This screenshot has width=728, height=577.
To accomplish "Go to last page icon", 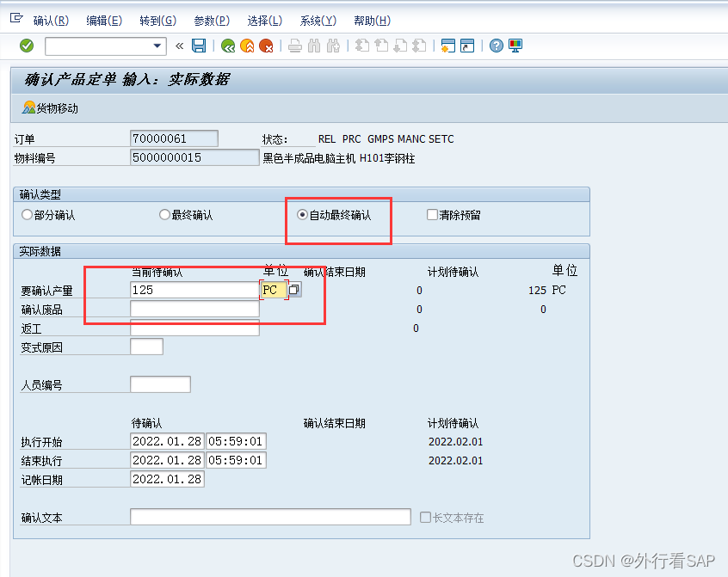I will [419, 46].
